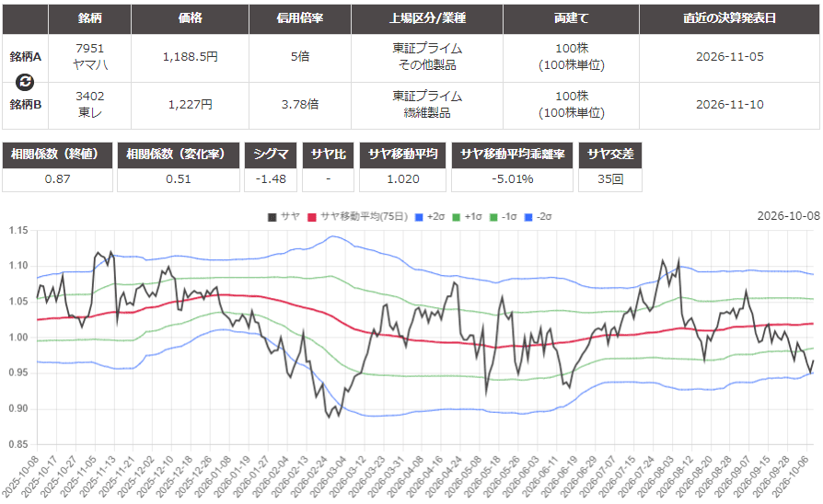This screenshot has width=823, height=504.
Task: Toggle the +1σ legend entry
Action: pos(467,217)
